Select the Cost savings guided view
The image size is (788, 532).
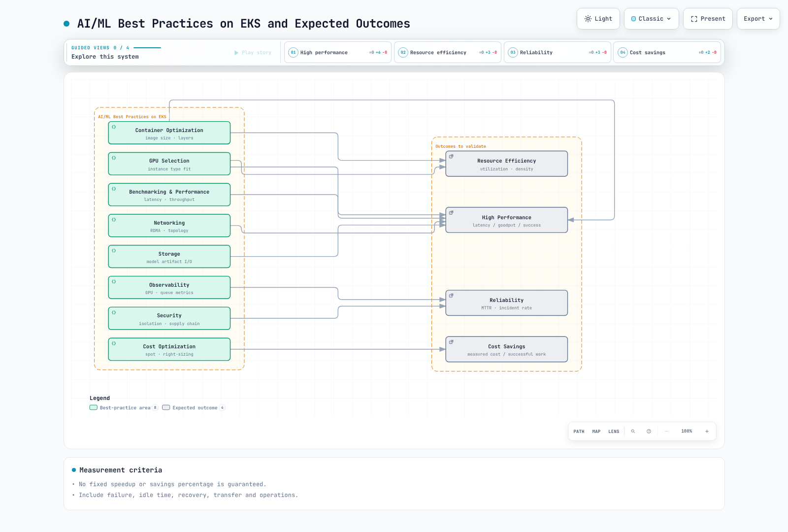[x=667, y=52]
